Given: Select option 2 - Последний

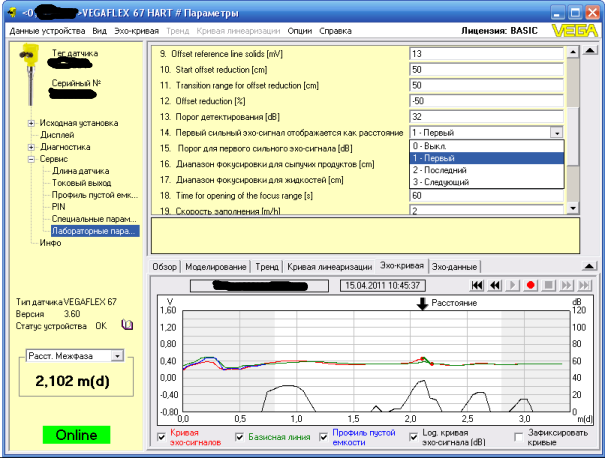Looking at the screenshot, I should tap(487, 170).
